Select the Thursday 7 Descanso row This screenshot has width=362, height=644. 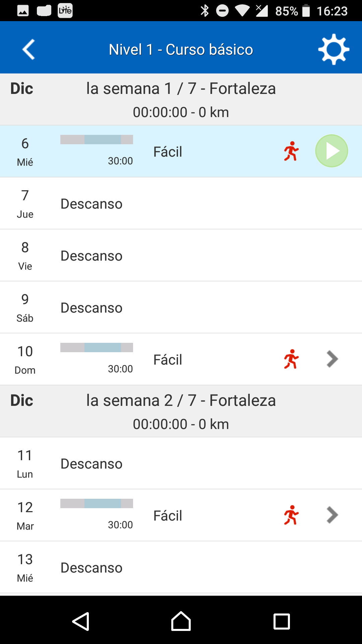click(181, 204)
